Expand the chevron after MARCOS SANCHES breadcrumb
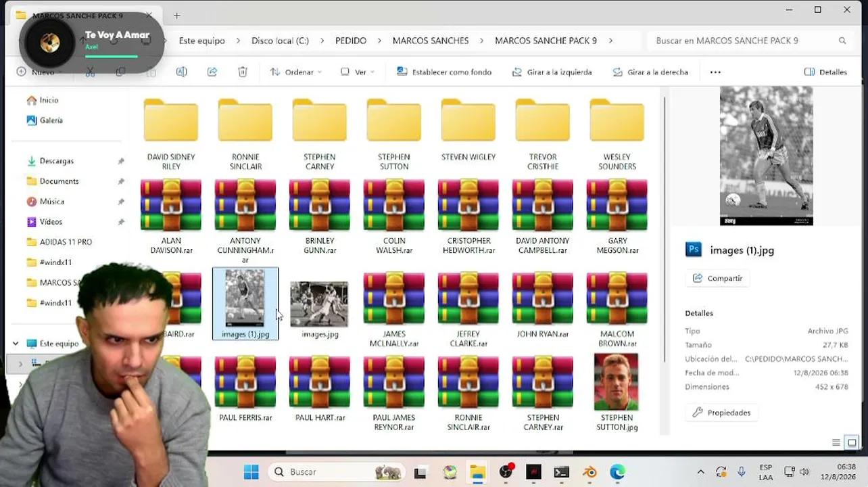This screenshot has height=487, width=868. (x=481, y=41)
